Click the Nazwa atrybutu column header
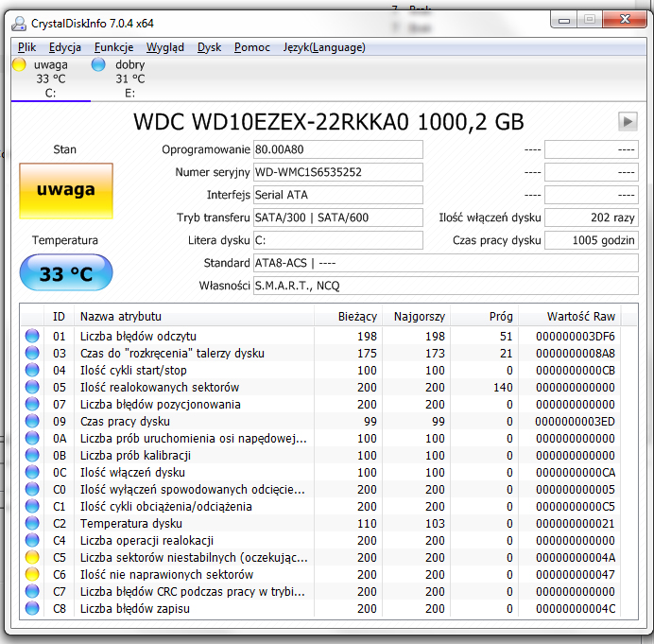 (x=194, y=317)
